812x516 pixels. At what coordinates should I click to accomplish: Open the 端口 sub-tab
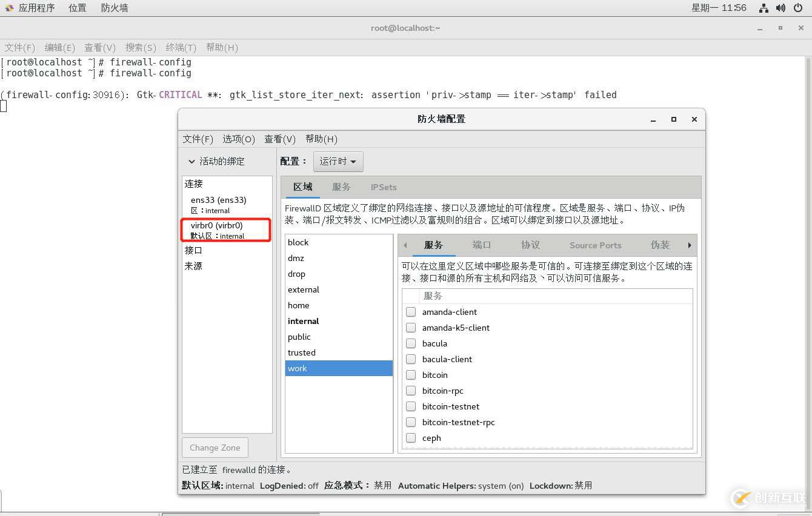click(x=482, y=245)
